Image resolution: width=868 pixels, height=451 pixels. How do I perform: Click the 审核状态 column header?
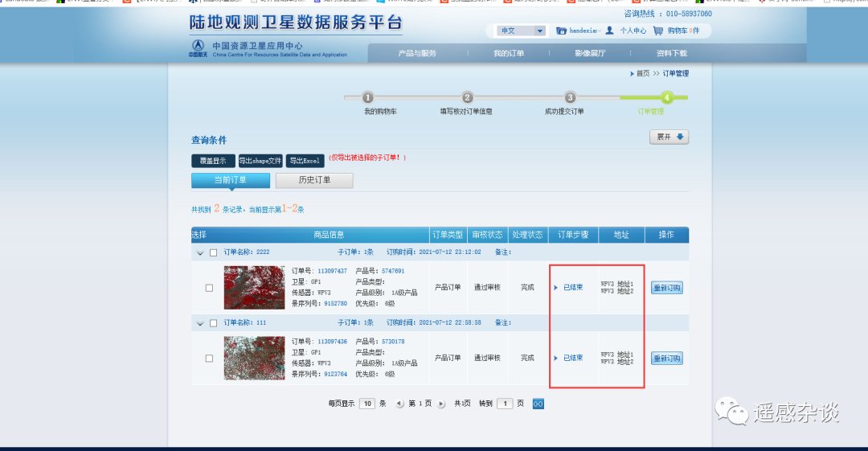[487, 235]
